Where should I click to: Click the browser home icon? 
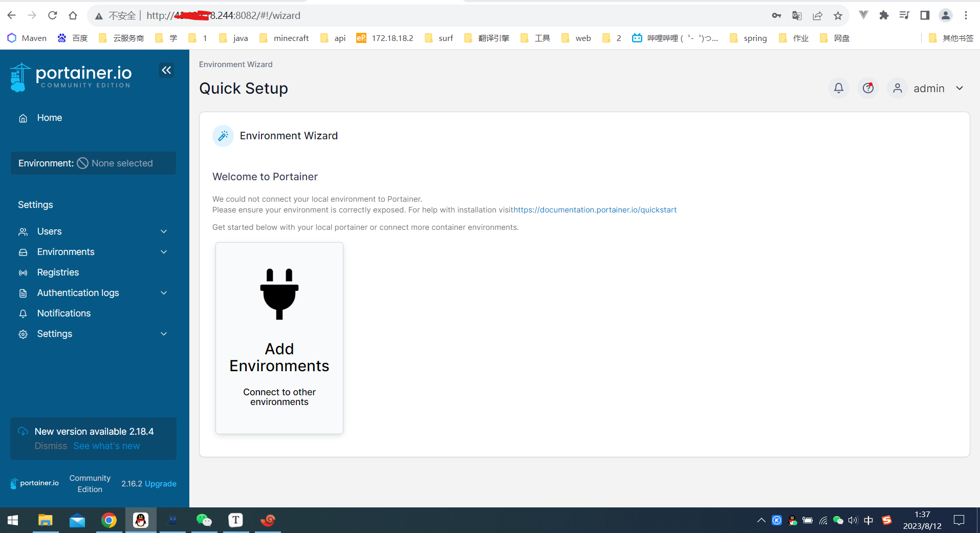[x=73, y=15]
